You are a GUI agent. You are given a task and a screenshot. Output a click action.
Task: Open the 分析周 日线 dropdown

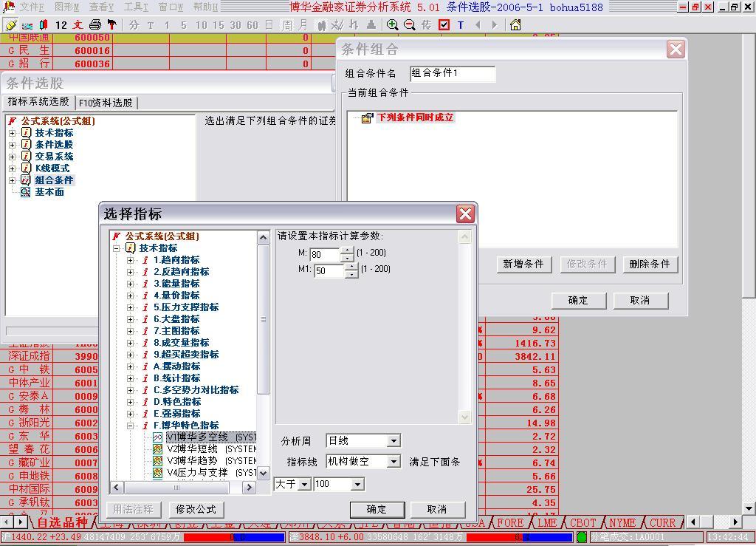coord(394,441)
